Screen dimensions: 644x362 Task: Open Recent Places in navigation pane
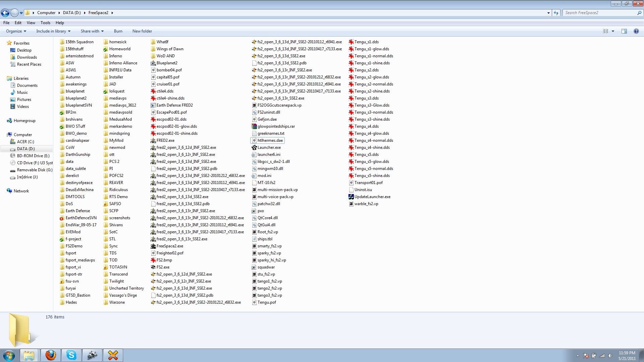(x=29, y=64)
